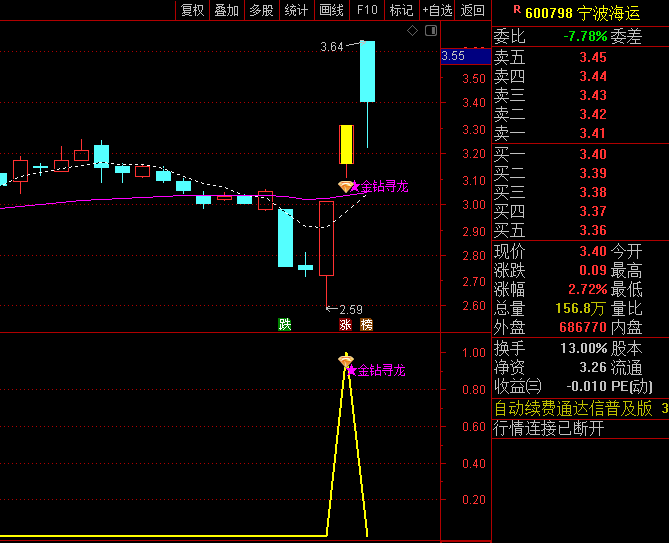Viewport: 669px width, 543px height.
Task: Click the diamond signal icon on candlestick chart
Action: click(x=345, y=186)
